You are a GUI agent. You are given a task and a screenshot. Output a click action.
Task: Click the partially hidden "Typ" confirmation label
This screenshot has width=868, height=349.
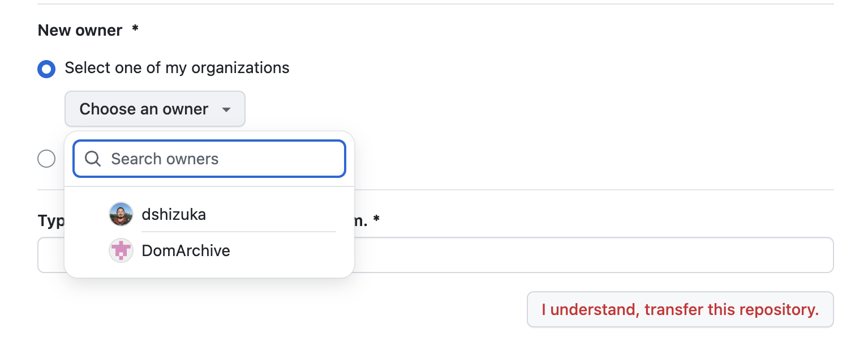click(51, 220)
